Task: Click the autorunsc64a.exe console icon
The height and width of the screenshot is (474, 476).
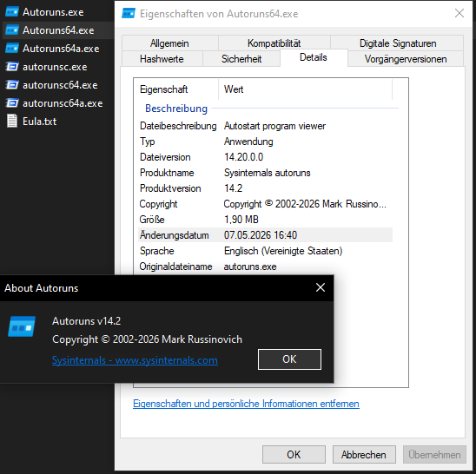Action: pyautogui.click(x=12, y=103)
